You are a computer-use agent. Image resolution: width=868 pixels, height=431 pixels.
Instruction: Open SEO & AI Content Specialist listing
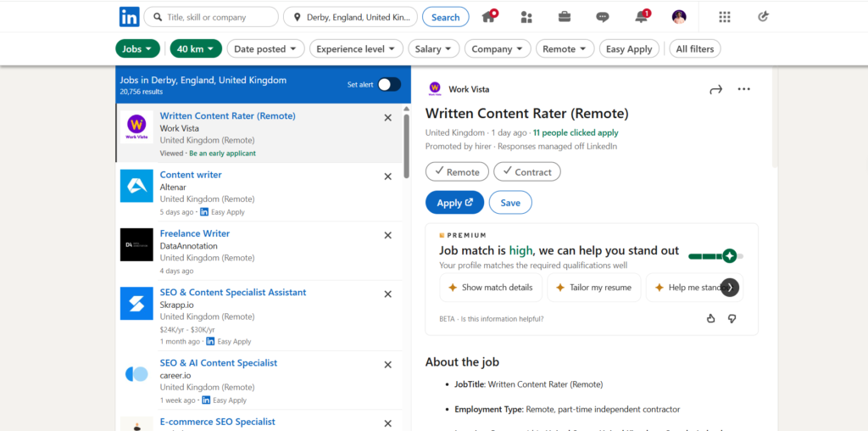pyautogui.click(x=219, y=363)
